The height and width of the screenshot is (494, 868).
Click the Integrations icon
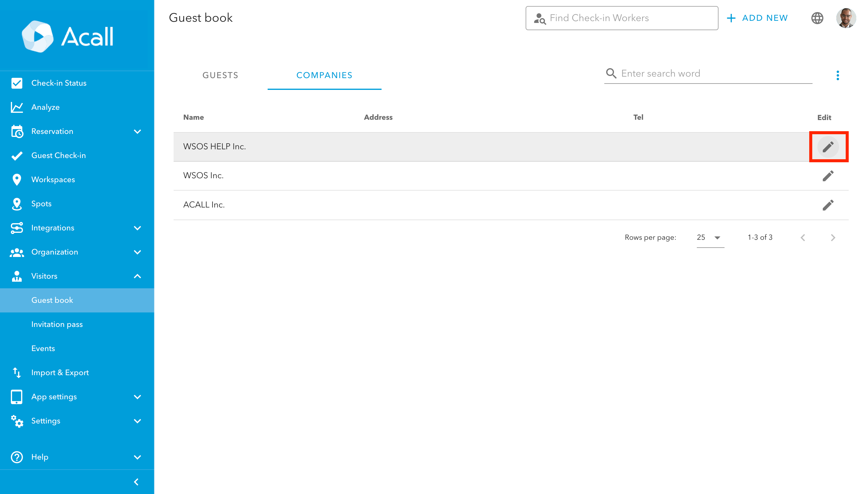point(17,228)
